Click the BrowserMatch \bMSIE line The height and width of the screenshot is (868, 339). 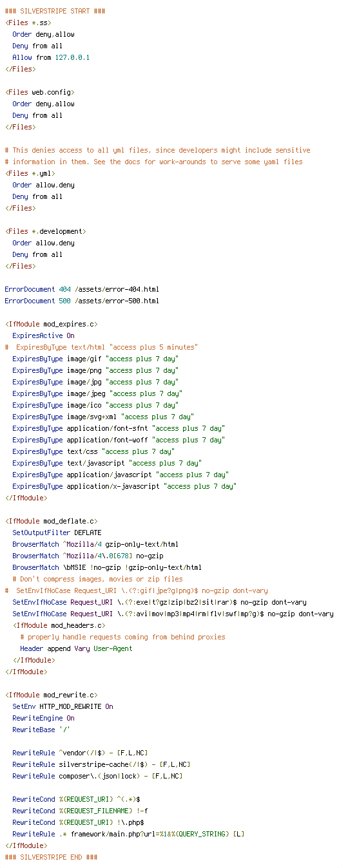point(107,567)
